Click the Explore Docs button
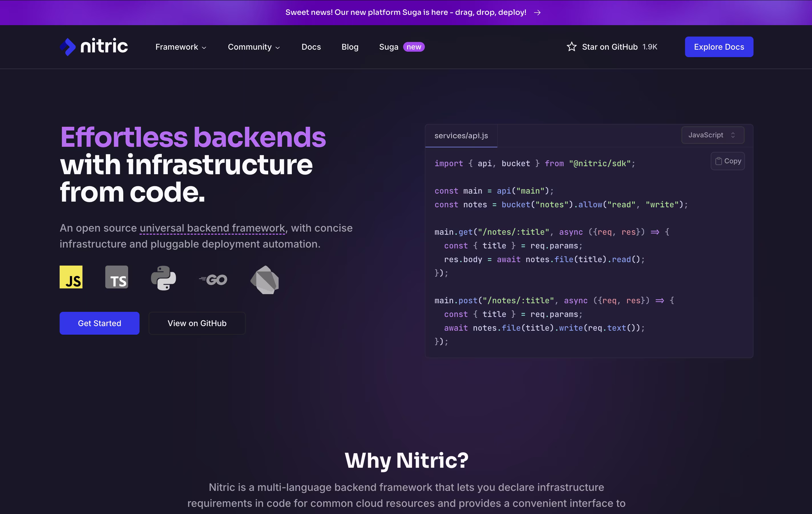 click(x=719, y=47)
